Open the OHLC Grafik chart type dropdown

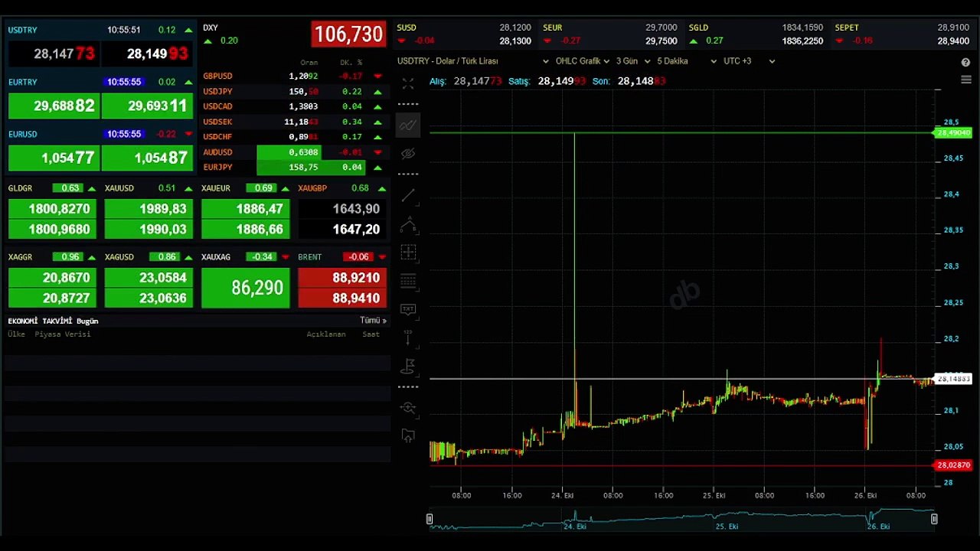582,61
